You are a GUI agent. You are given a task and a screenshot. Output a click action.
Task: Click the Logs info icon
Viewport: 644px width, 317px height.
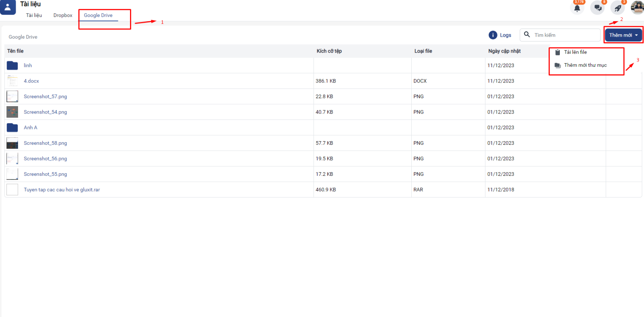(493, 35)
